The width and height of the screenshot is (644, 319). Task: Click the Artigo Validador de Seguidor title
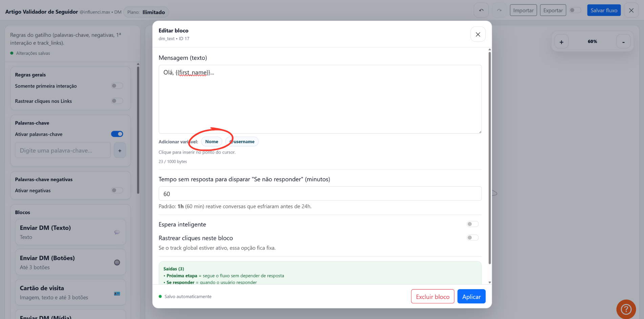[42, 12]
